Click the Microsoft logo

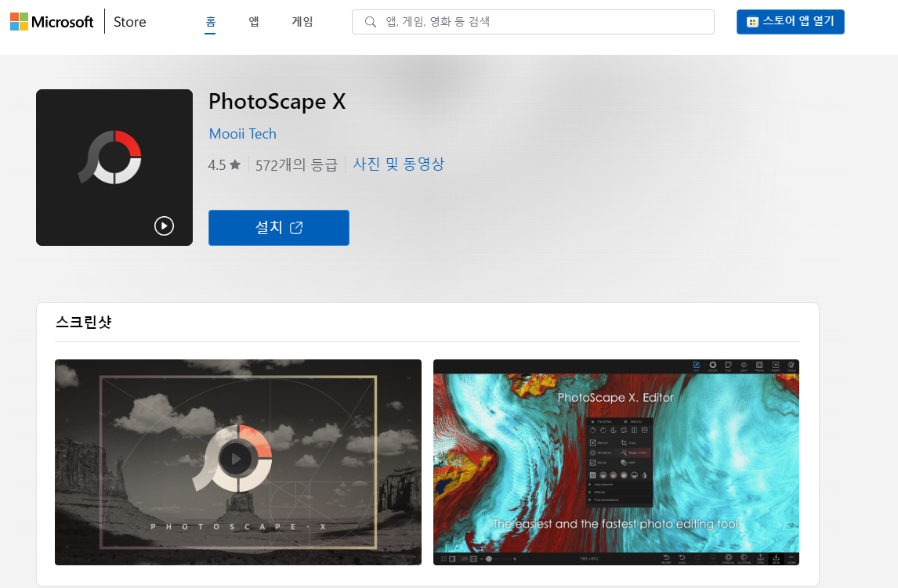click(52, 22)
